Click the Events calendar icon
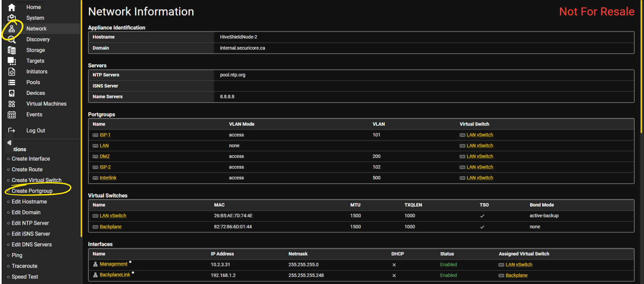 [x=12, y=115]
